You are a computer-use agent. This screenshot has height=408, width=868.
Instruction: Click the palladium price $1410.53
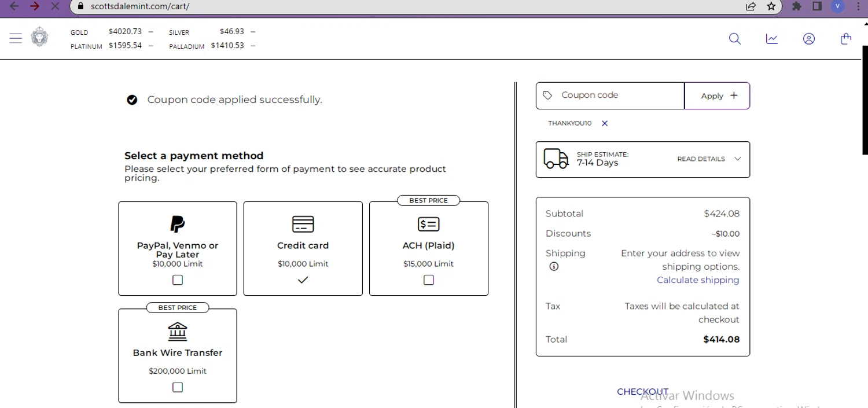(227, 45)
